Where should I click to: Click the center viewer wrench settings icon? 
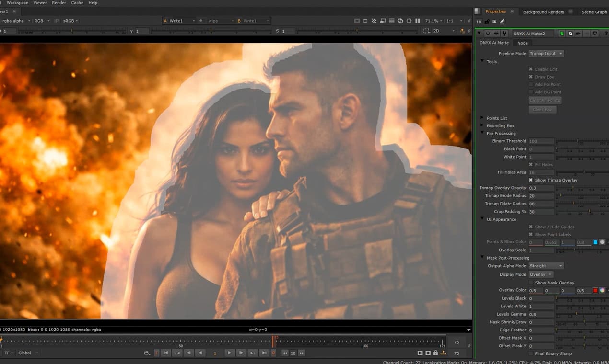409,21
